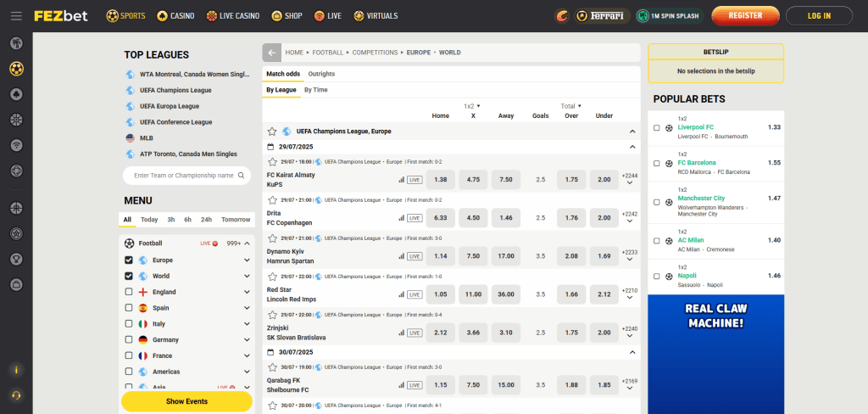Collapse the 29/07/2025 date group
The image size is (868, 414).
632,147
